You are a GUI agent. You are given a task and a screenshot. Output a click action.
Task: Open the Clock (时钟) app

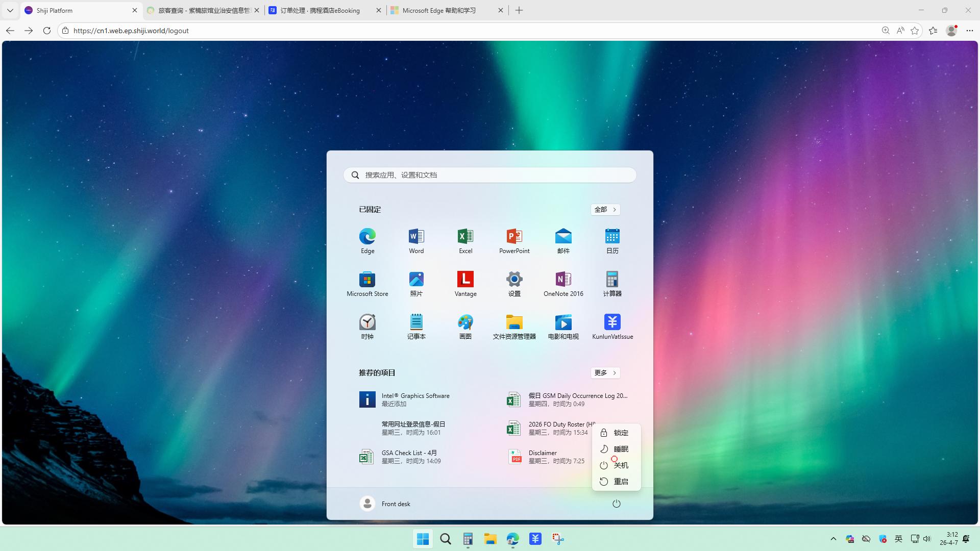[367, 327]
